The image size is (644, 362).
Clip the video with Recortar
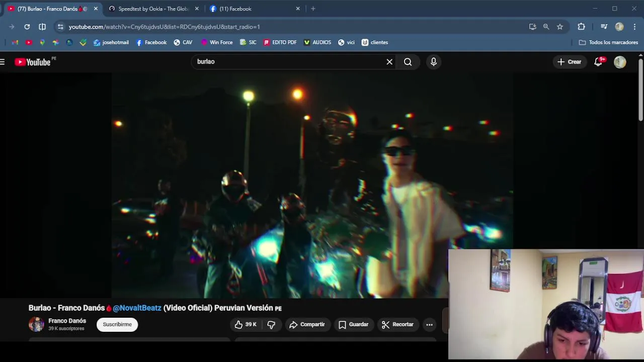pos(397,325)
